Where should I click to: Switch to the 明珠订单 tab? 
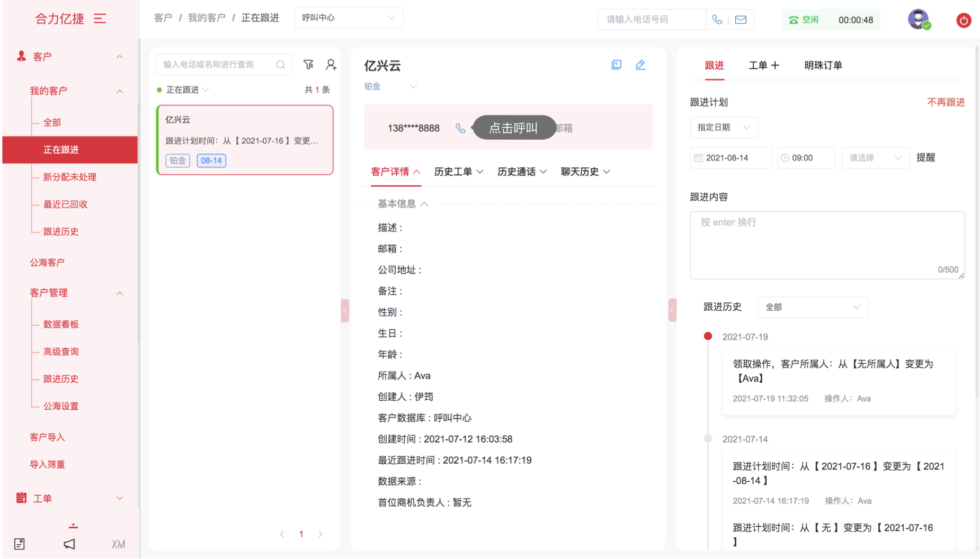point(823,66)
